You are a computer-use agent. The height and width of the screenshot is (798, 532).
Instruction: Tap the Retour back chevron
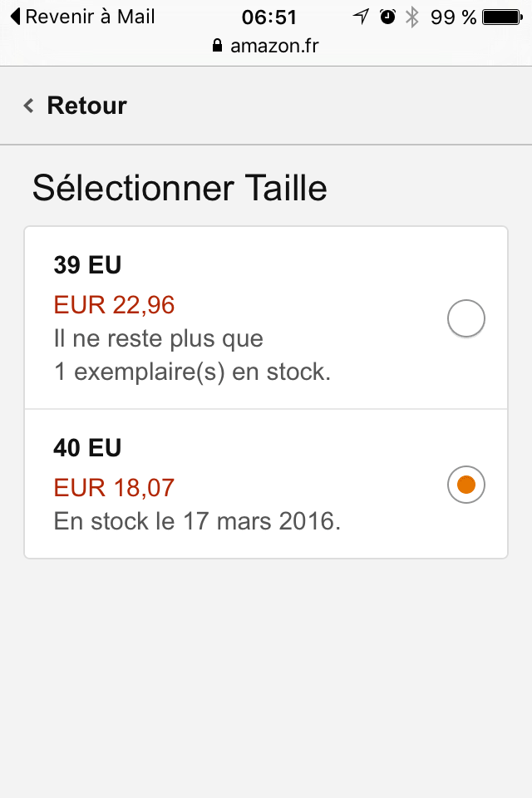pos(29,106)
